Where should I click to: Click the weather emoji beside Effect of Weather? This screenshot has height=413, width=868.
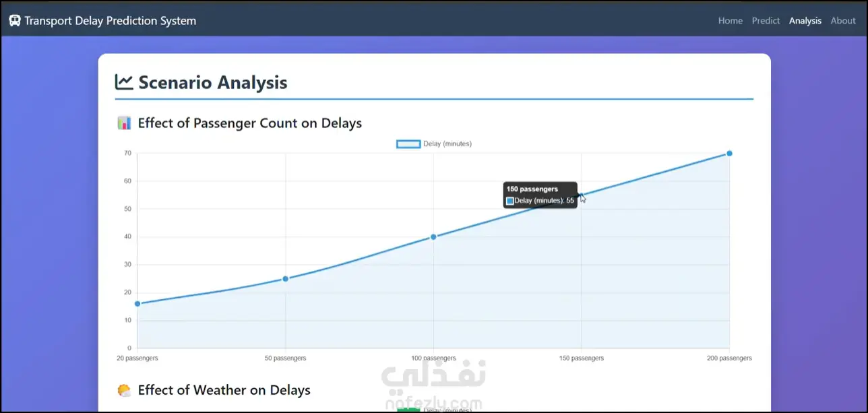pyautogui.click(x=124, y=390)
